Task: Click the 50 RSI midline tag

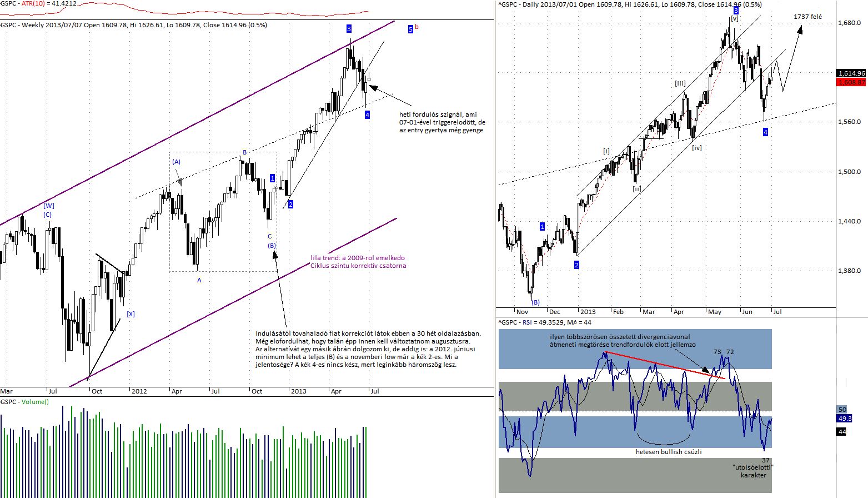Action: click(x=842, y=410)
